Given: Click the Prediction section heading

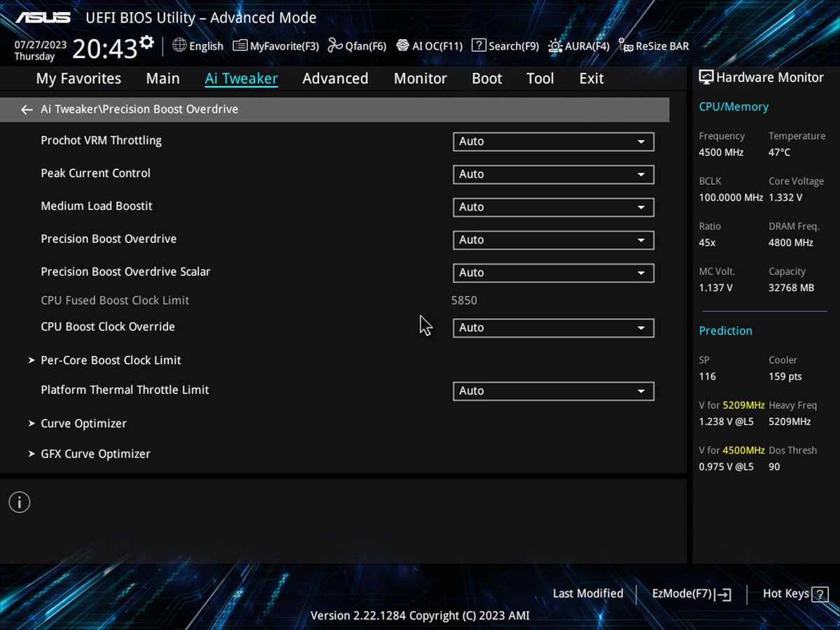Looking at the screenshot, I should (x=725, y=330).
